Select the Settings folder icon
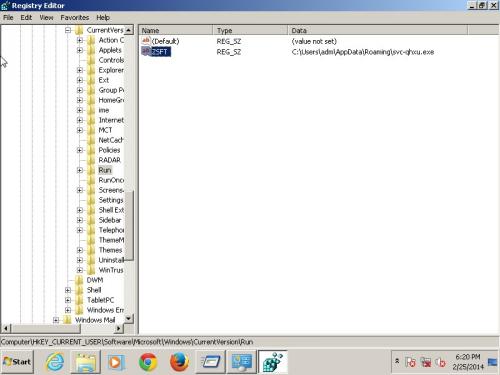This screenshot has width=500, height=375. 91,200
